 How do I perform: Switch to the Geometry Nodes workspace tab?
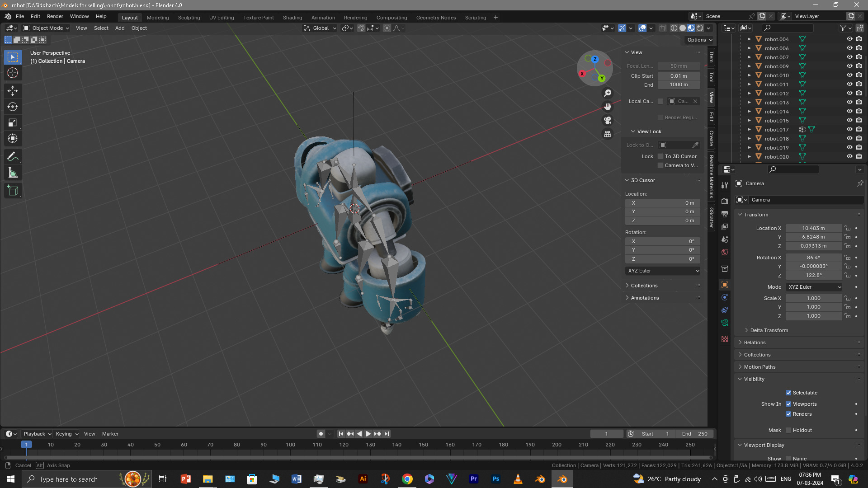tap(436, 18)
